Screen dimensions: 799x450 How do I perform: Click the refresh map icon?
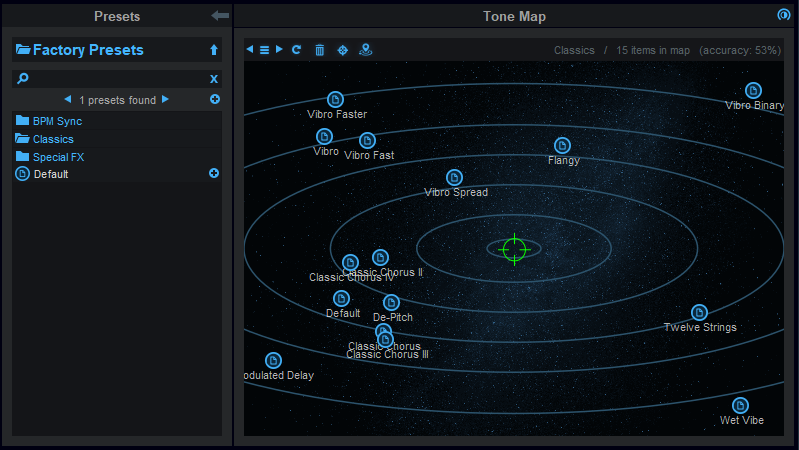coord(297,50)
